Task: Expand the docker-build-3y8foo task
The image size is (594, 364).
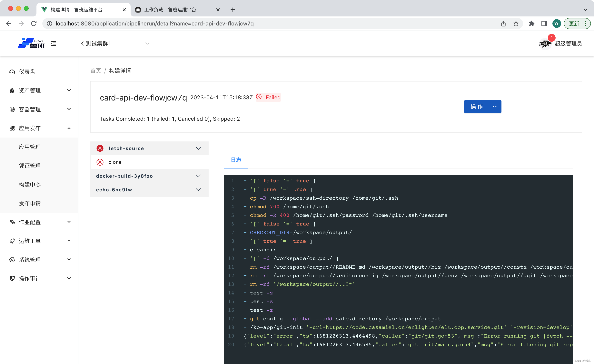Action: click(x=198, y=176)
